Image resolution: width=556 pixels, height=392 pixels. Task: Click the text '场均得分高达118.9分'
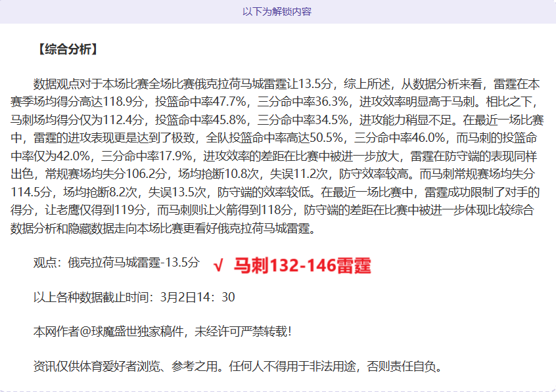click(x=88, y=102)
